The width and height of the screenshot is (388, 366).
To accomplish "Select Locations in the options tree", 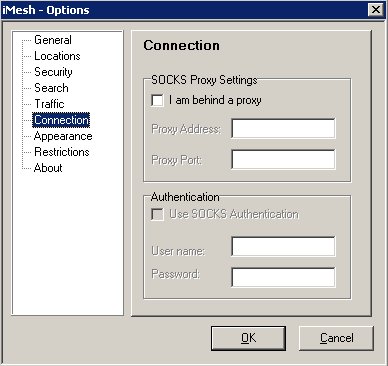I will [57, 56].
